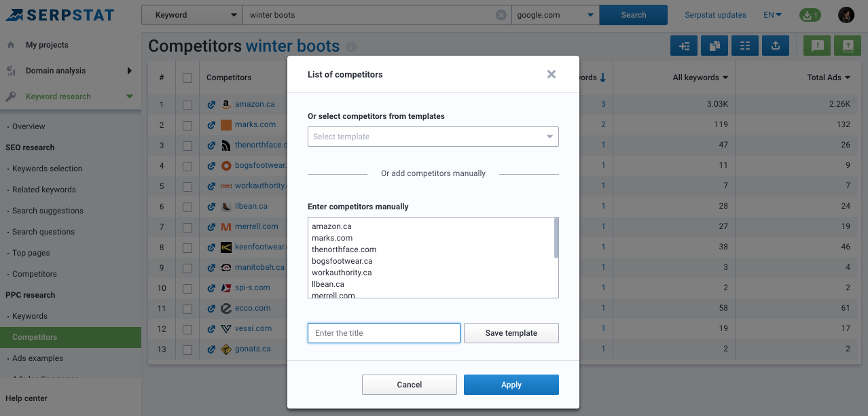Click the export upload icon

point(776,46)
